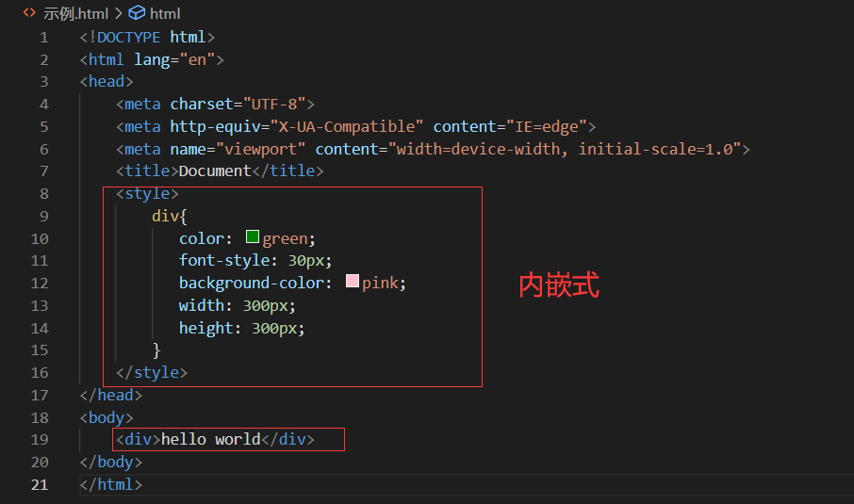Viewport: 854px width, 504px height.
Task: Click the "UTF-8" charset value
Action: pos(274,104)
